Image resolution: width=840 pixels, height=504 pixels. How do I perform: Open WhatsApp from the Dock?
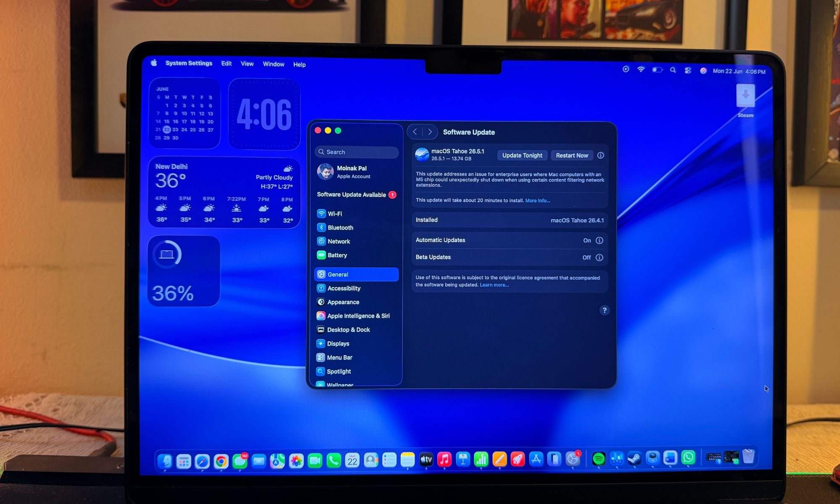688,457
